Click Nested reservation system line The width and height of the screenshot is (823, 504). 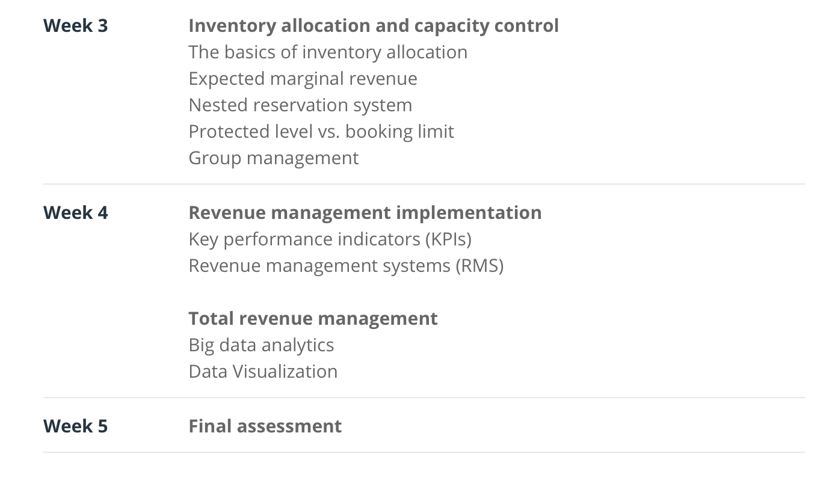pos(300,105)
